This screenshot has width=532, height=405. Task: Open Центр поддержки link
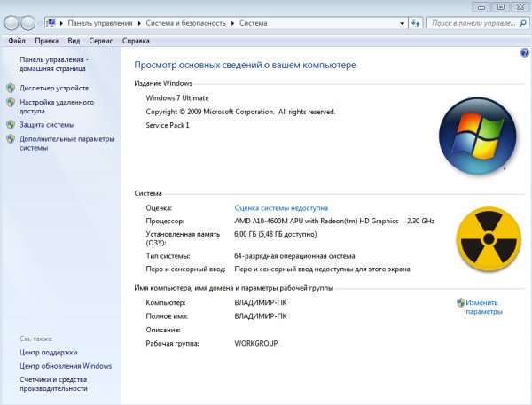pos(48,353)
